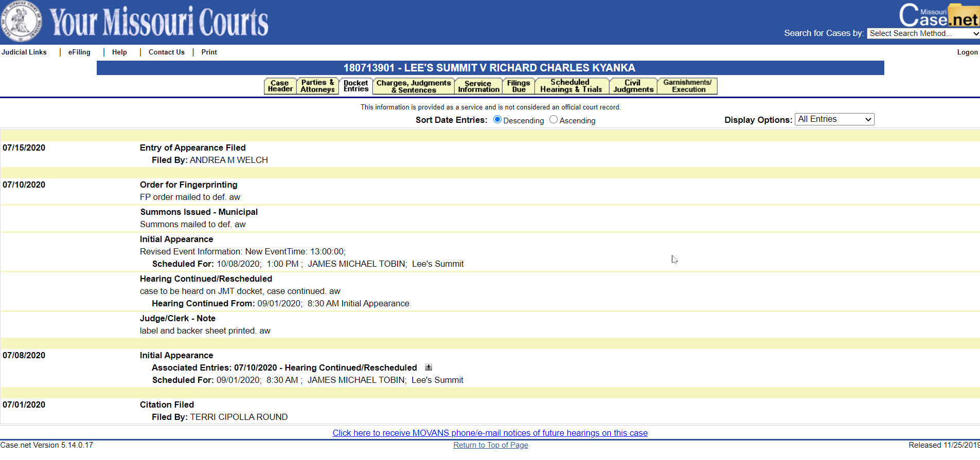This screenshot has width=980, height=460.
Task: Click 'Revised Event Information' line
Action: [243, 251]
